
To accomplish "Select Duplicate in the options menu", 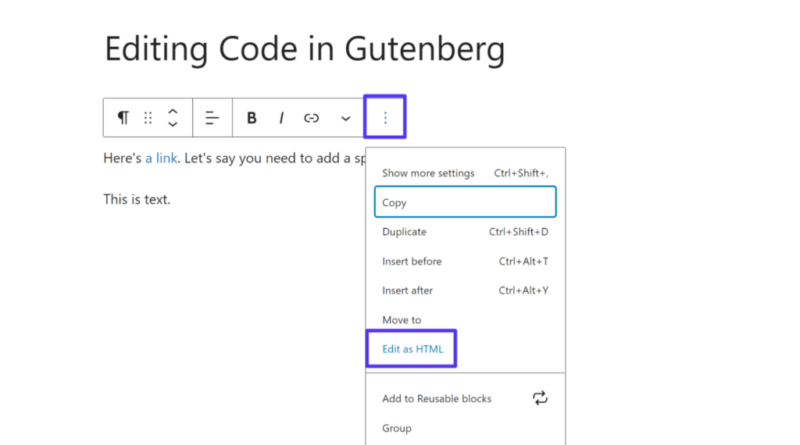I will coord(465,232).
